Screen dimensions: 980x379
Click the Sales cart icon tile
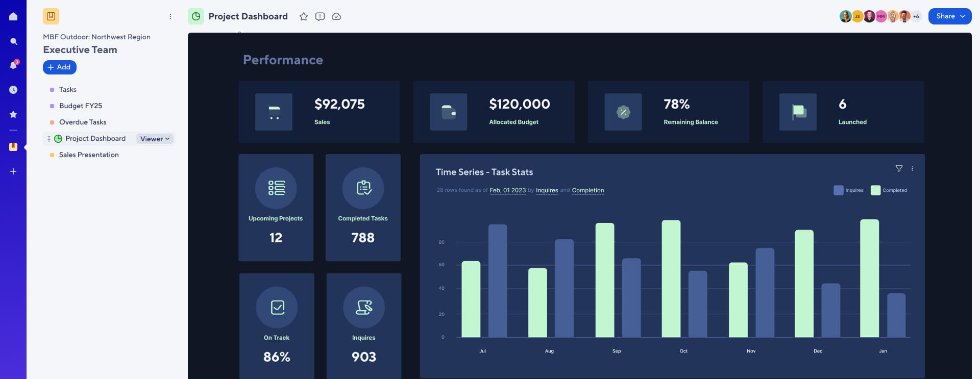point(274,112)
